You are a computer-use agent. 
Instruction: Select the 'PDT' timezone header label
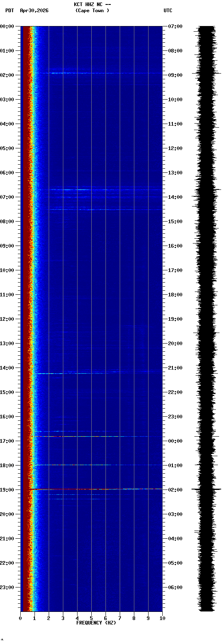coord(9,11)
